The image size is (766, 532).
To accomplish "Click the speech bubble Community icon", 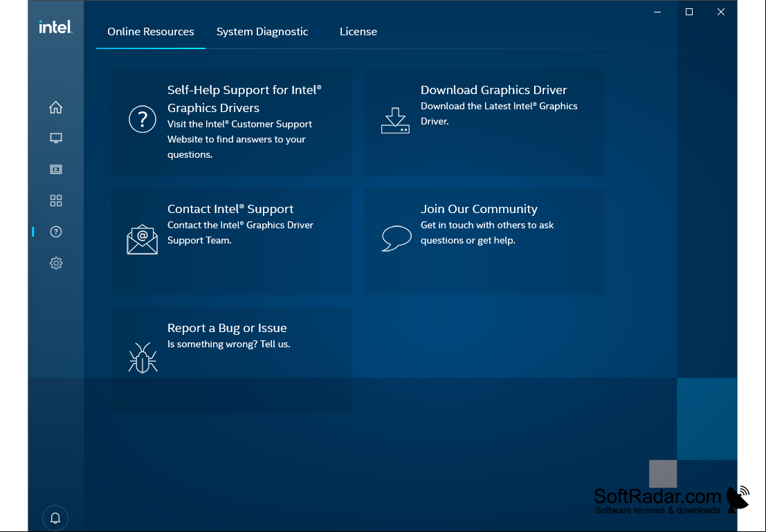I will click(x=396, y=239).
